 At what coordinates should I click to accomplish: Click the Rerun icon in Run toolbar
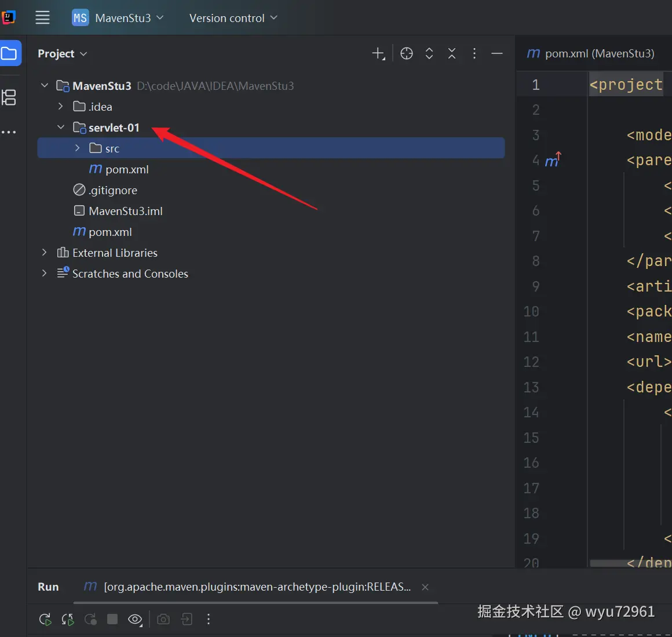tap(45, 620)
